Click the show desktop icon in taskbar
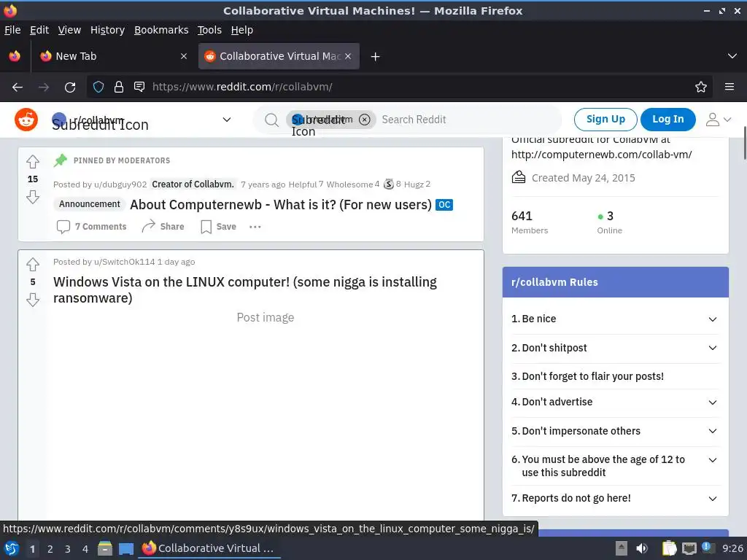This screenshot has height=560, width=747. pos(125,549)
